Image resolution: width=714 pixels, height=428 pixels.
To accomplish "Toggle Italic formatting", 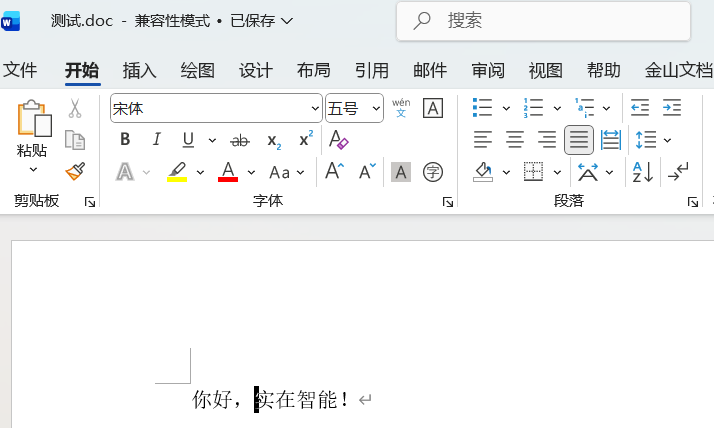I will (156, 140).
